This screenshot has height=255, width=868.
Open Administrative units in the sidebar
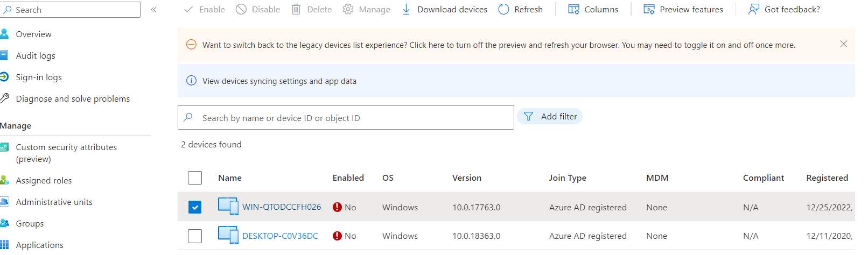tap(54, 202)
